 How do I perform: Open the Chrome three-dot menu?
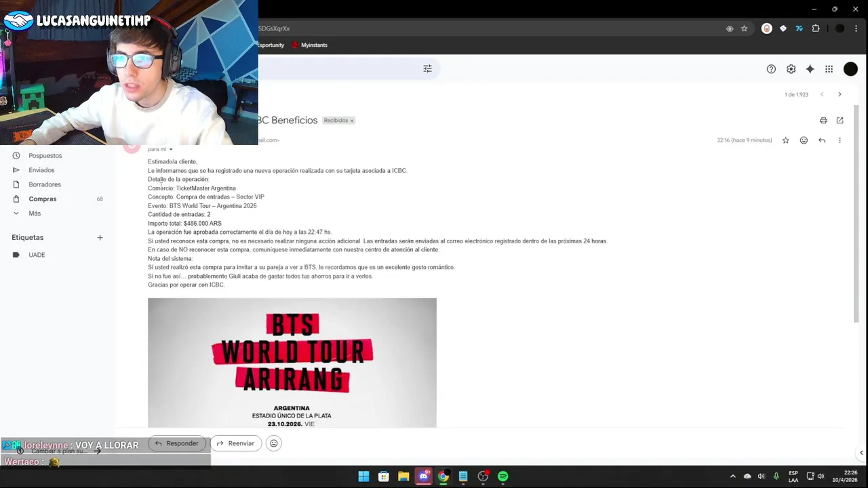pyautogui.click(x=856, y=28)
